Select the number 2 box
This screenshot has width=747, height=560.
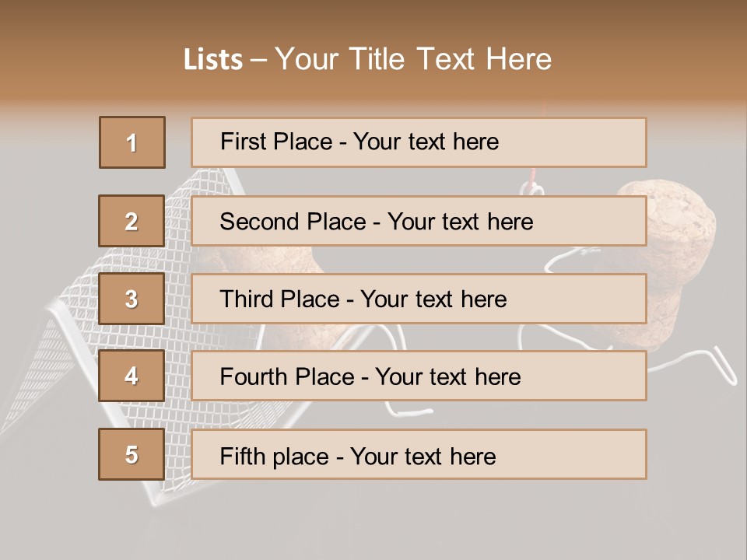[x=132, y=221]
